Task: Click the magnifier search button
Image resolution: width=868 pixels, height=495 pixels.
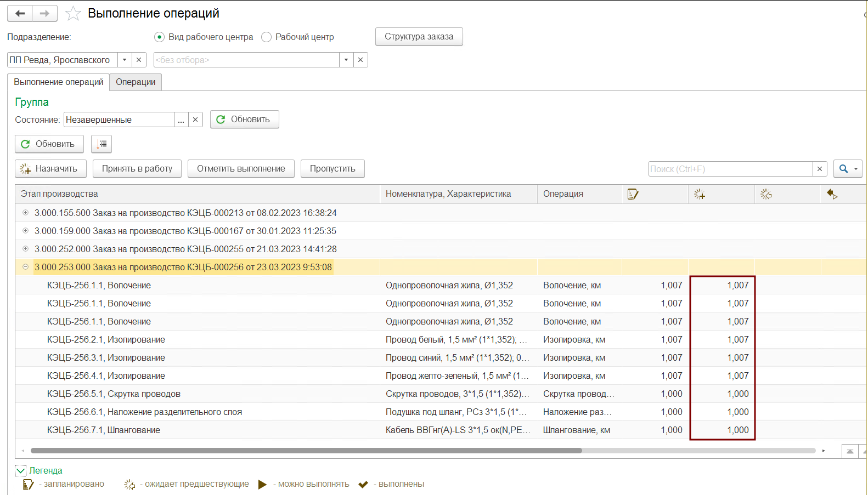Action: point(843,169)
